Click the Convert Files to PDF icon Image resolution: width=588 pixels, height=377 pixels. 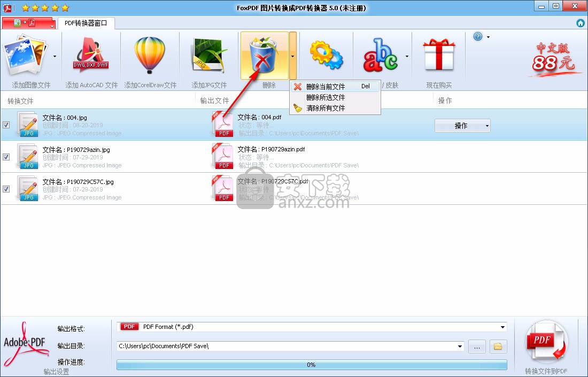click(x=546, y=342)
